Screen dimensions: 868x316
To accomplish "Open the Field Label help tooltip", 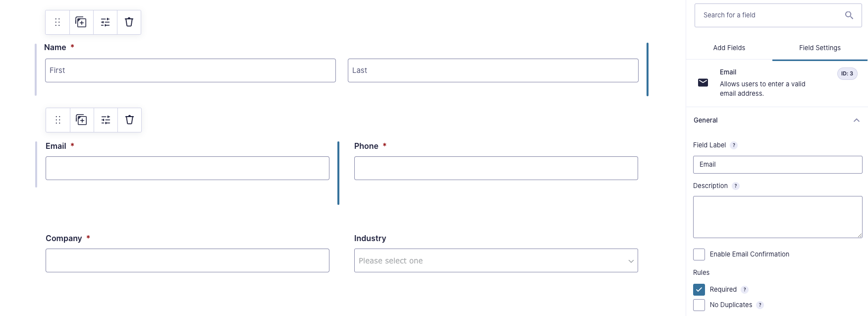I will (x=734, y=145).
